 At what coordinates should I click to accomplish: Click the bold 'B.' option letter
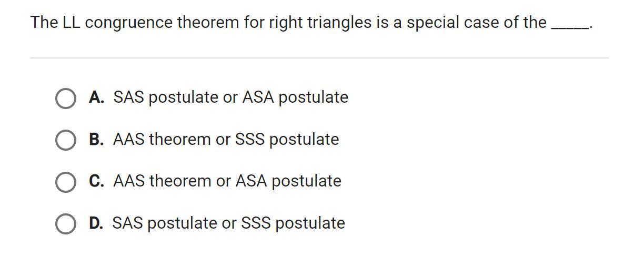96,140
